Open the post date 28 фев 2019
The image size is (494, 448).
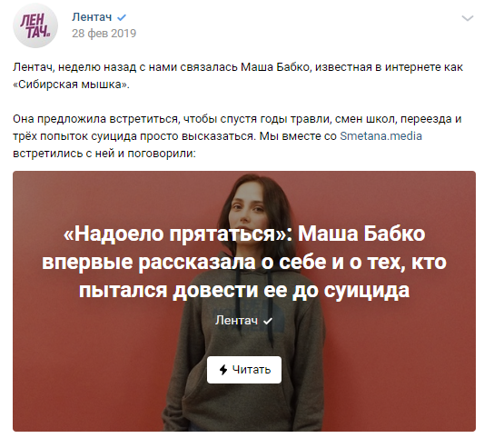(104, 34)
